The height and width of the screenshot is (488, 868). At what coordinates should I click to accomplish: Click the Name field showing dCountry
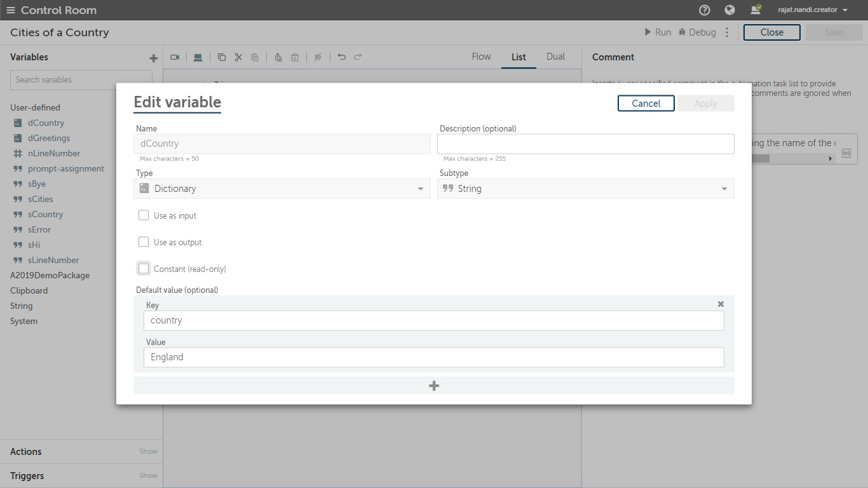point(281,144)
